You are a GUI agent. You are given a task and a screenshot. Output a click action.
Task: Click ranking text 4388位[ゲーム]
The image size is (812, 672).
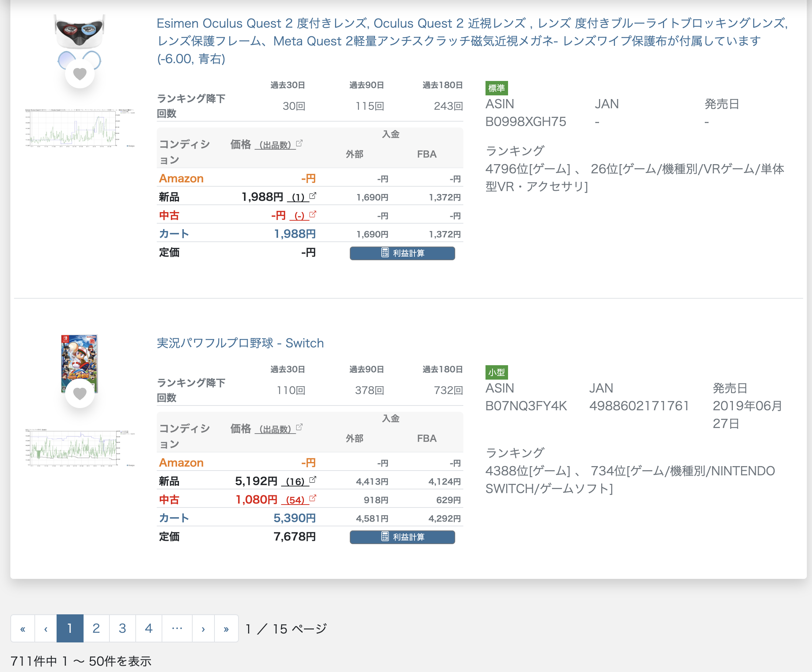click(528, 471)
